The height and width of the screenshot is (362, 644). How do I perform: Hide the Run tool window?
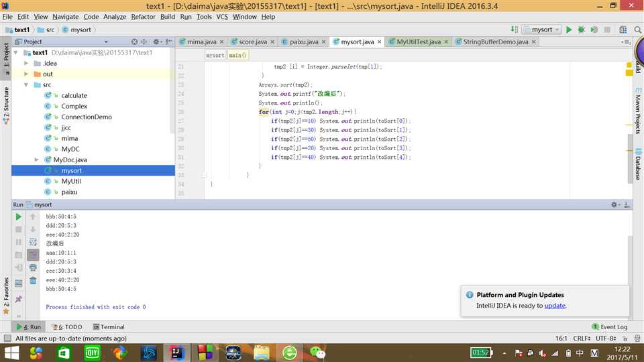(627, 204)
